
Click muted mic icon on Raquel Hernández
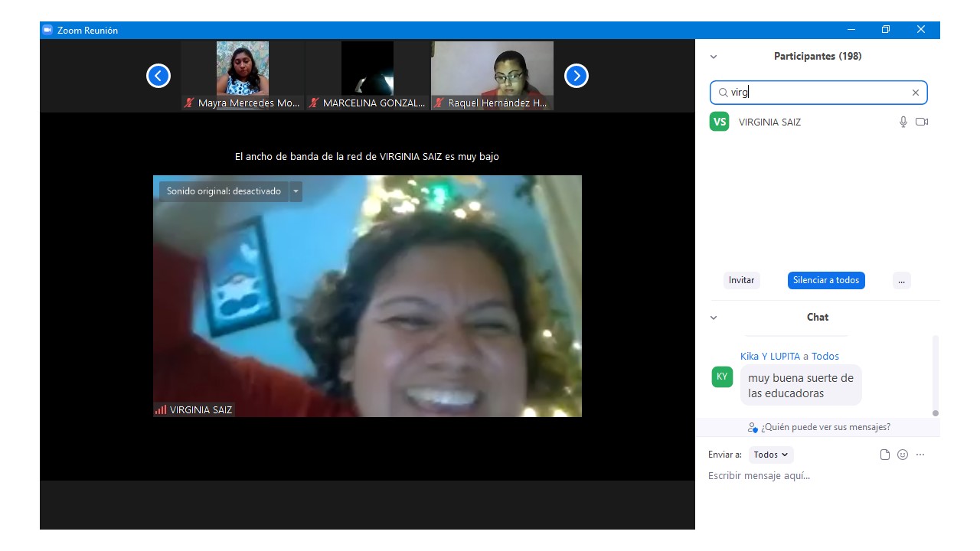[x=439, y=103]
